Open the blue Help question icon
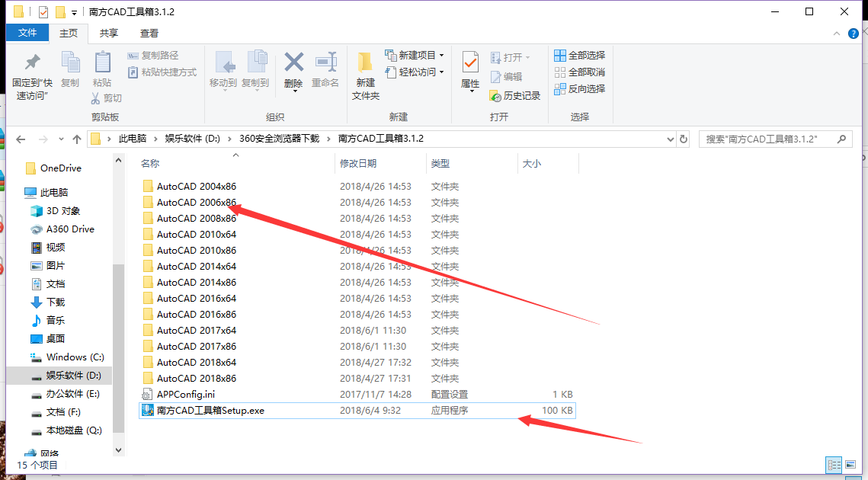 click(854, 34)
